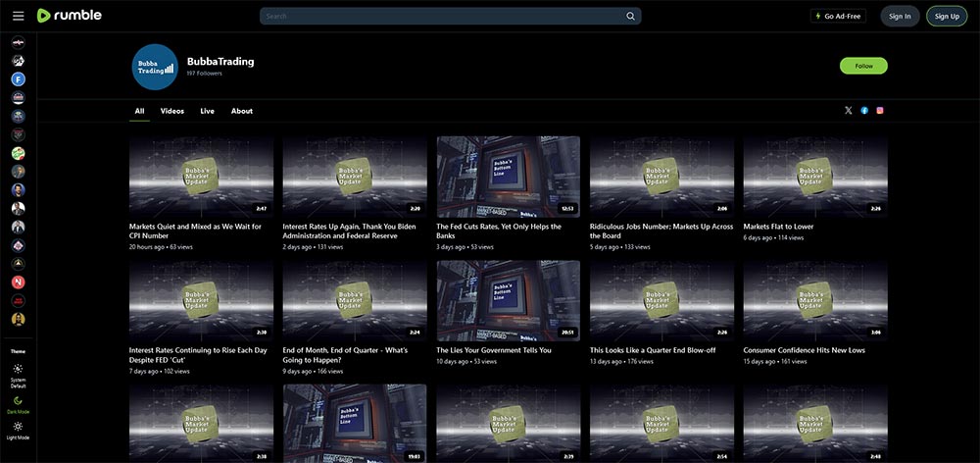Image resolution: width=980 pixels, height=463 pixels.
Task: Select Light Mode sun icon
Action: (18, 426)
